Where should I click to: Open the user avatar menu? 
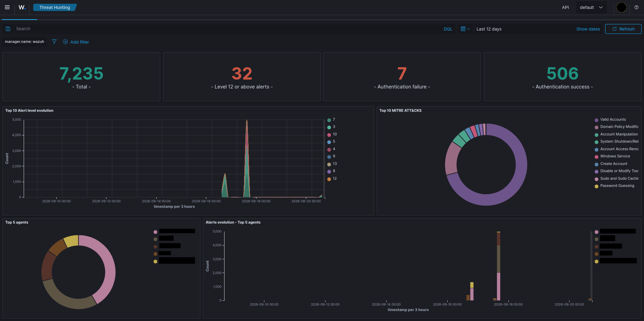pyautogui.click(x=621, y=7)
